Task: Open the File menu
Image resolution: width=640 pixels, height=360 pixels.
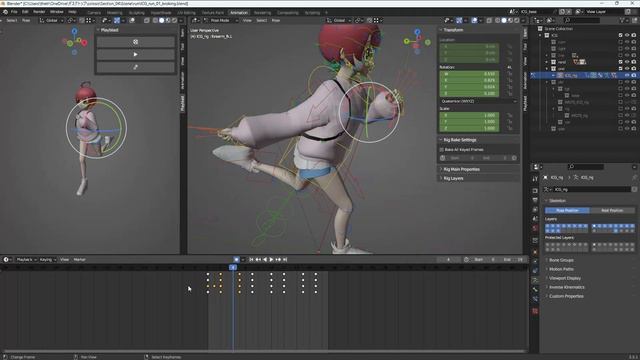Action: coord(14,12)
